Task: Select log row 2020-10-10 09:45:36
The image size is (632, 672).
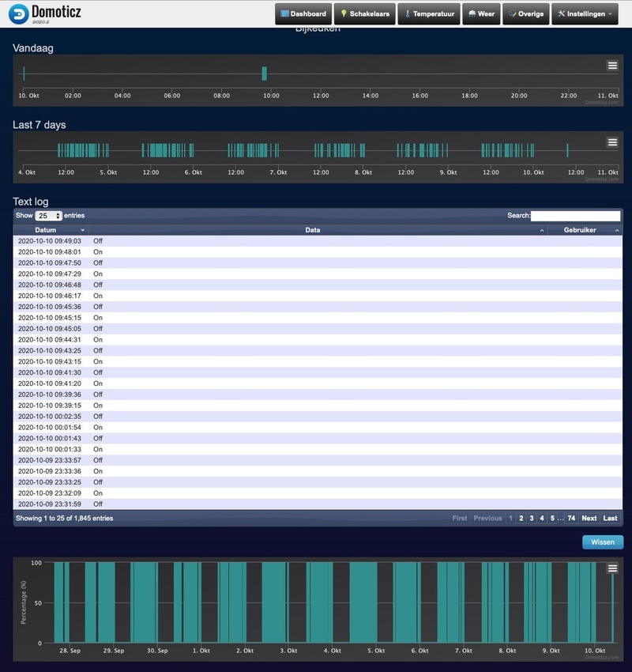Action: pos(318,307)
